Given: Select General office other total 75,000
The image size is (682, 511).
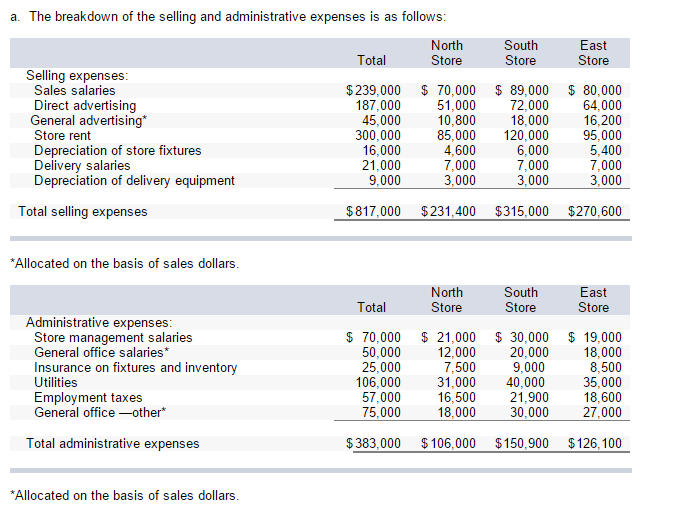Looking at the screenshot, I should 381,413.
